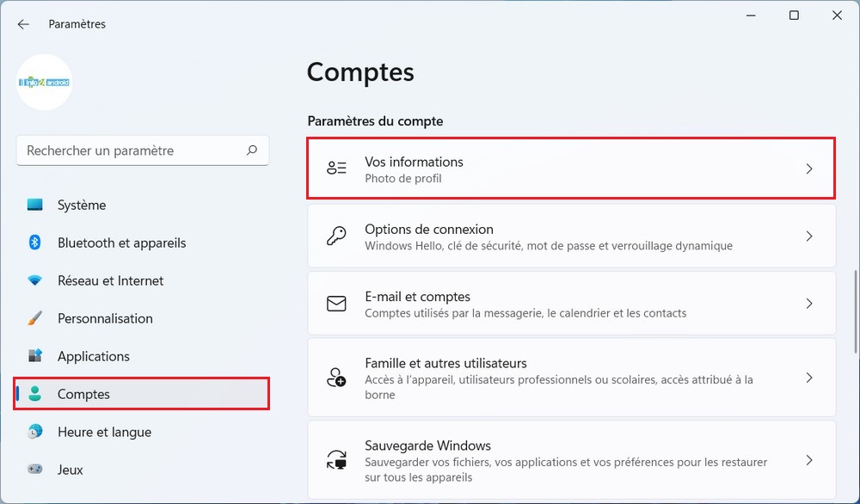Viewport: 860px width, 504px height.
Task: Click the add-user icon for Famille
Action: pos(336,378)
